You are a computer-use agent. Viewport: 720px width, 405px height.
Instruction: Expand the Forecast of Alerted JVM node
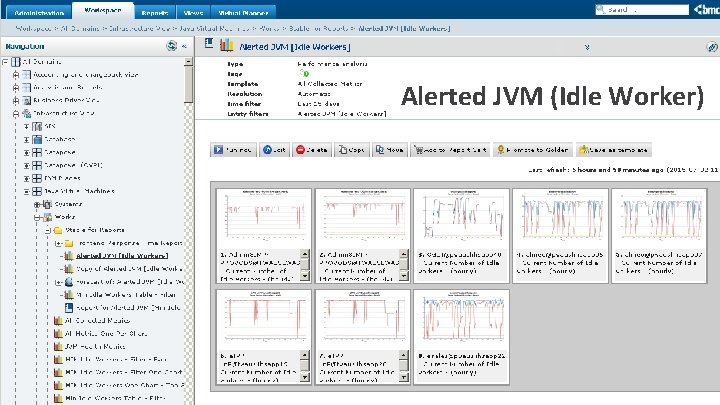coord(58,282)
